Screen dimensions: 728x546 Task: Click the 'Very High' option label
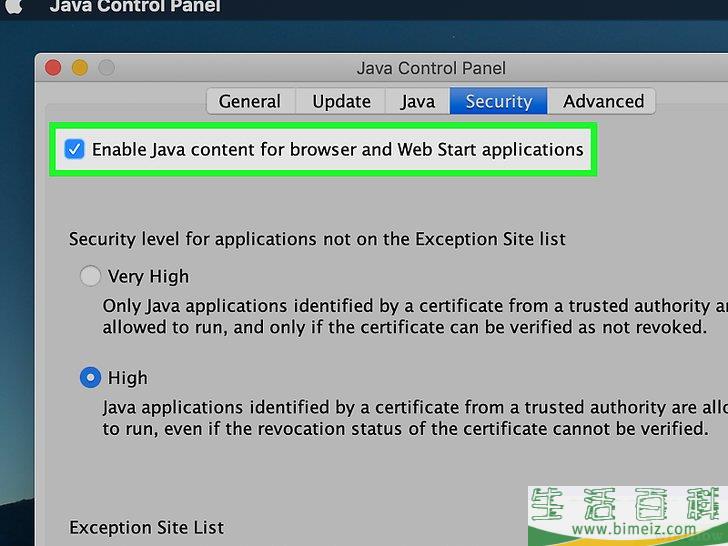(148, 276)
